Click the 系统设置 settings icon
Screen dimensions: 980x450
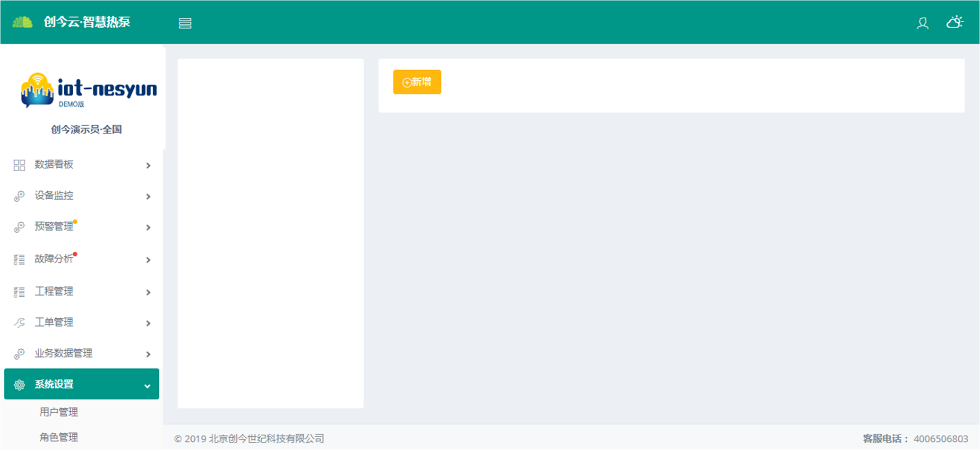tap(19, 385)
